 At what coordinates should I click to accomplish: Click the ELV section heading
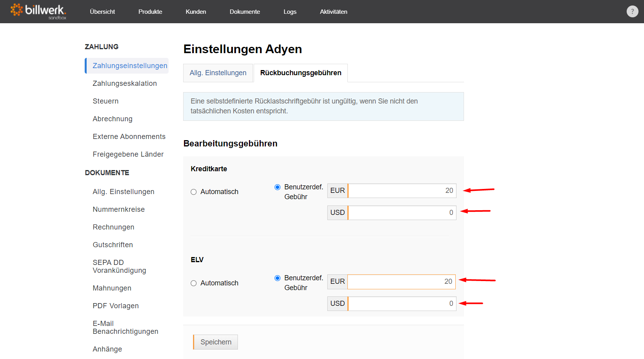pos(197,260)
